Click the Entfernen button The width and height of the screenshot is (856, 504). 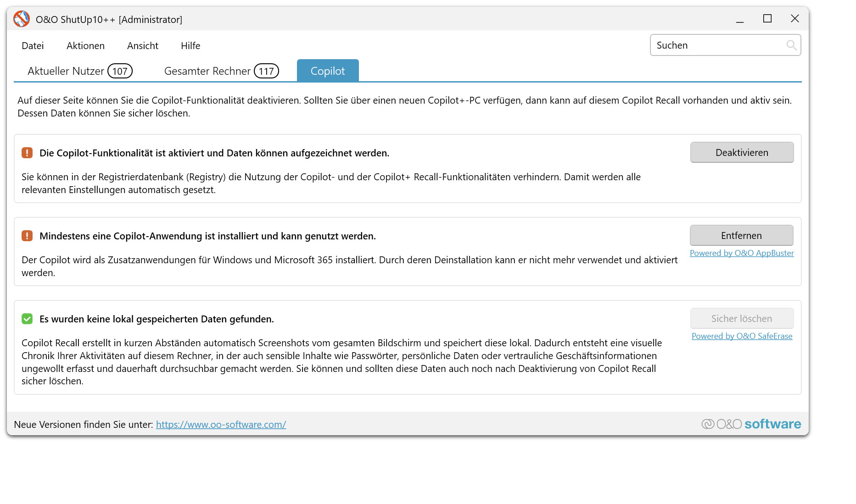click(741, 235)
